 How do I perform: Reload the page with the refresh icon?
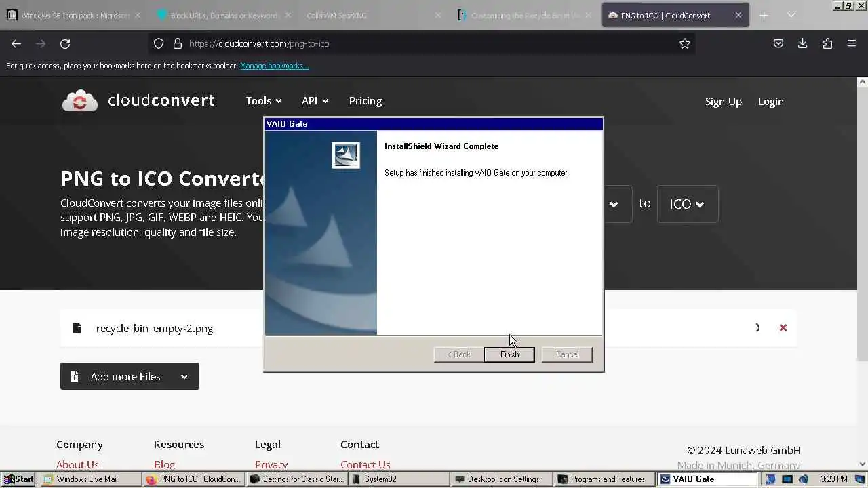[x=65, y=43]
